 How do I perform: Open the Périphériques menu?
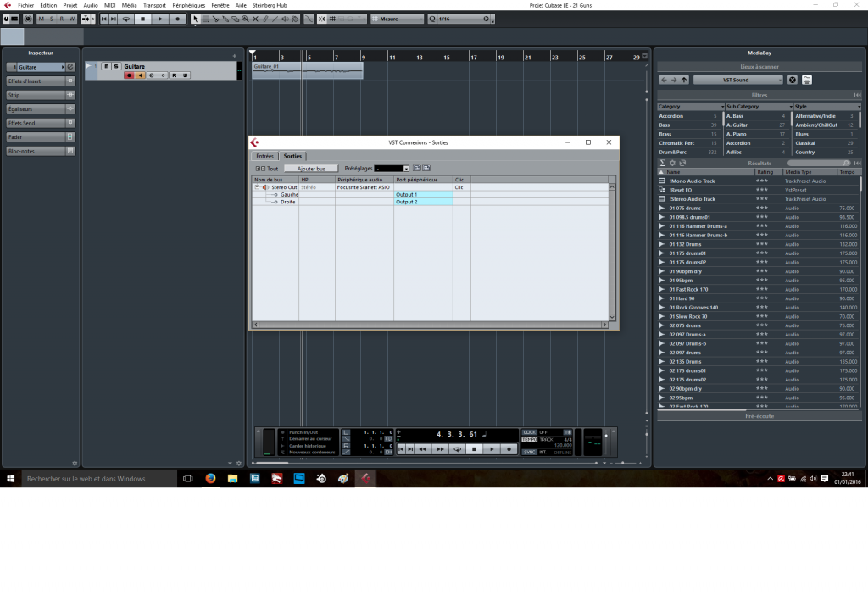point(188,5)
